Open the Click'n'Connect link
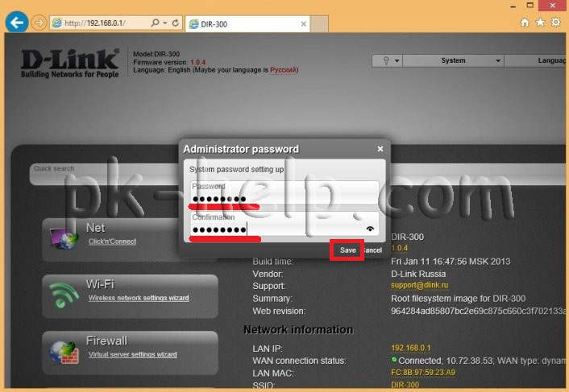569x392 pixels. click(112, 241)
